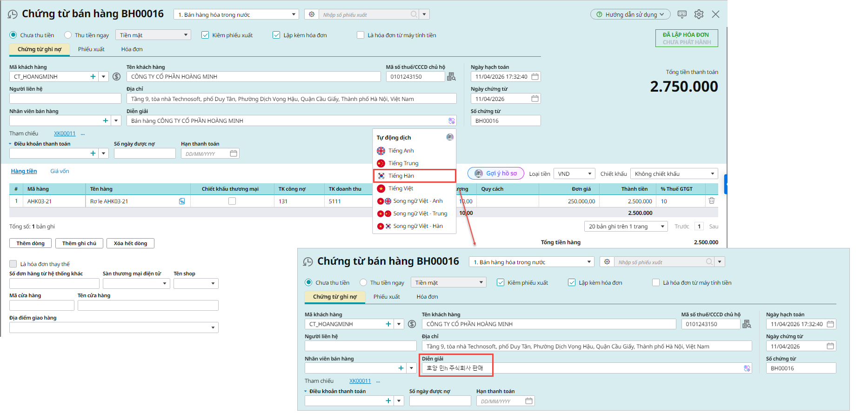Enable upper window's Là hóa đơn từ máy tính tiền
868x414 pixels.
coord(361,35)
